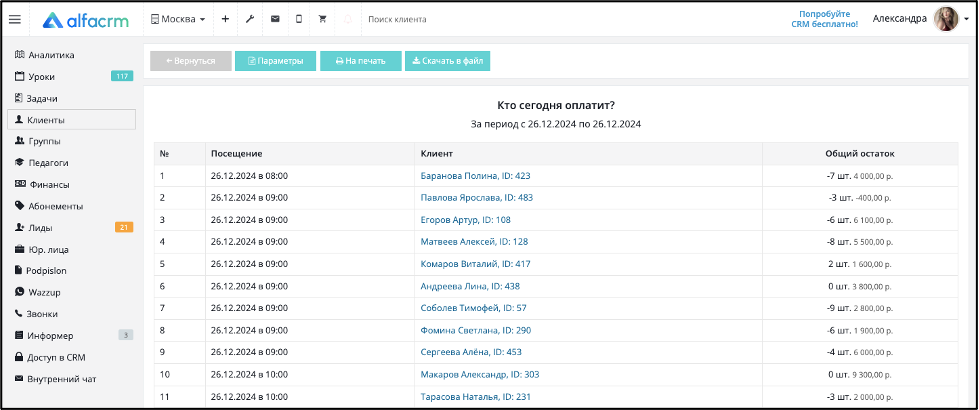This screenshot has width=979, height=410.
Task: Open the Александра user menu arrow
Action: point(966,19)
